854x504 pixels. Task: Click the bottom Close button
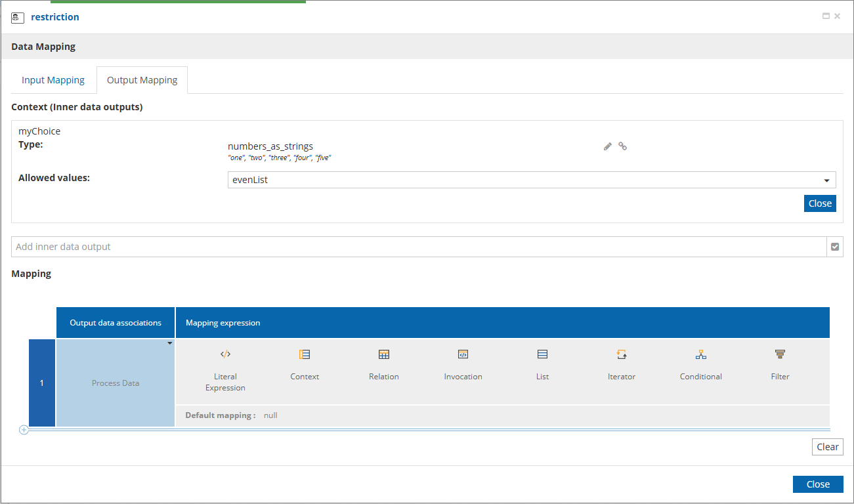818,484
